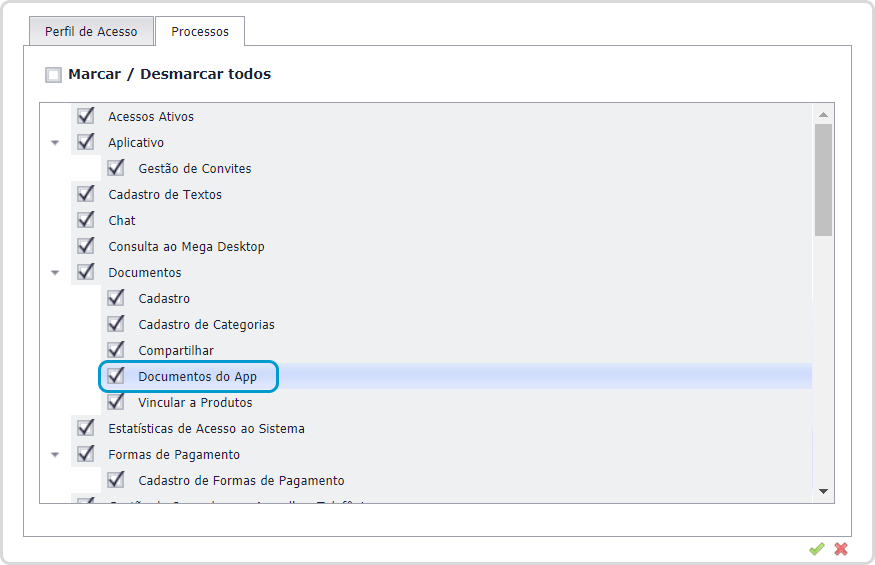The width and height of the screenshot is (875, 565).
Task: Click the green confirm checkmark icon
Action: tap(817, 549)
